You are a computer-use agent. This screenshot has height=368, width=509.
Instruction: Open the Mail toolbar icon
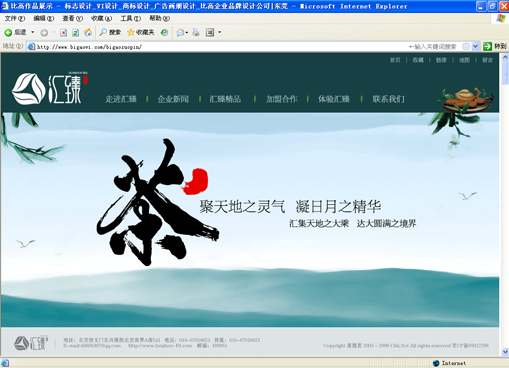pos(180,32)
